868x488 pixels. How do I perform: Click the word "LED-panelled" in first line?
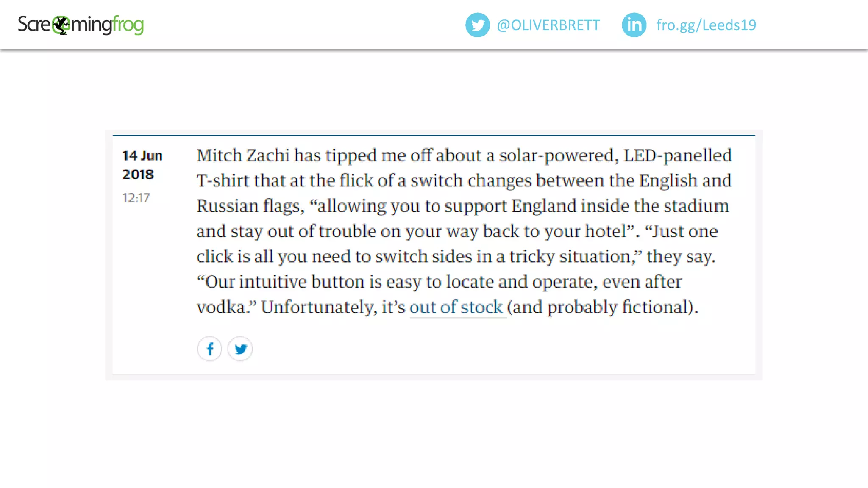678,155
